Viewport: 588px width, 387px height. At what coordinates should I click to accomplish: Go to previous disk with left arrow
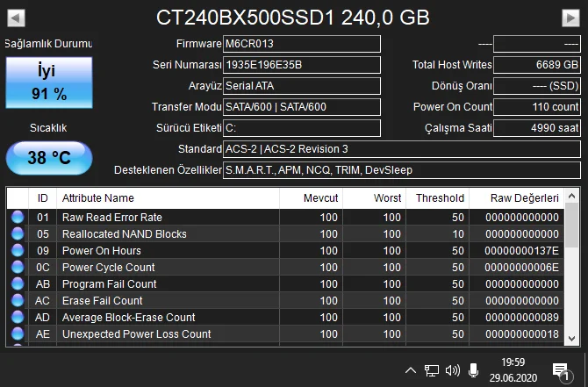pyautogui.click(x=16, y=18)
